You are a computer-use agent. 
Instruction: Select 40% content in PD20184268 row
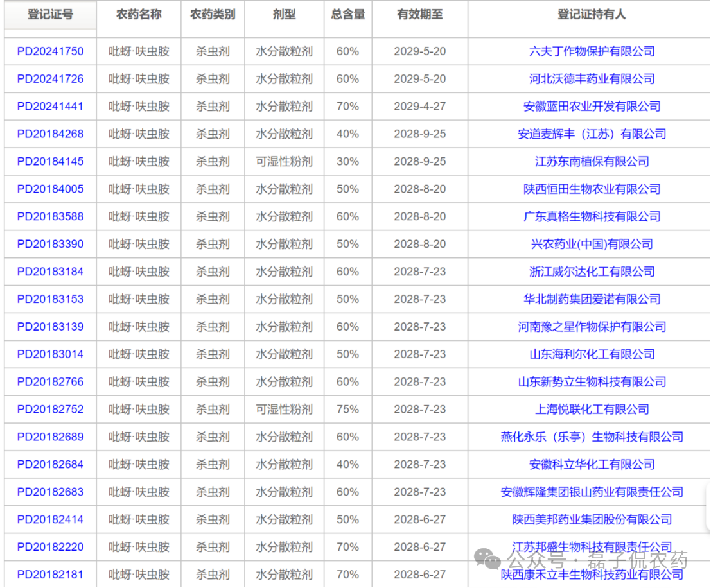(347, 134)
